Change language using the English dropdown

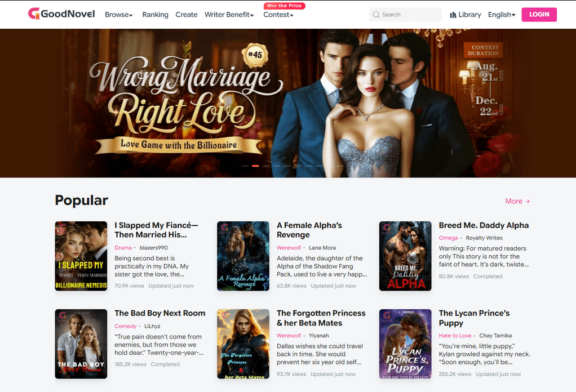coord(502,14)
